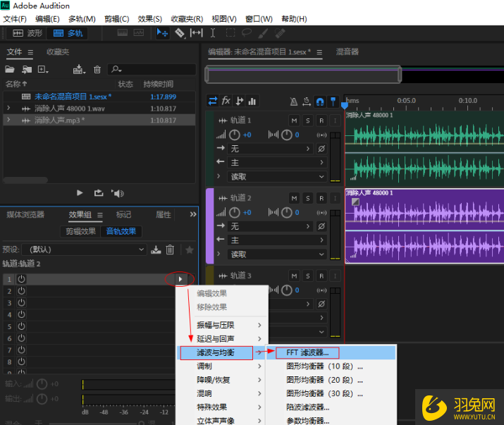Switch to 剪辑效果 clip effects

80,231
